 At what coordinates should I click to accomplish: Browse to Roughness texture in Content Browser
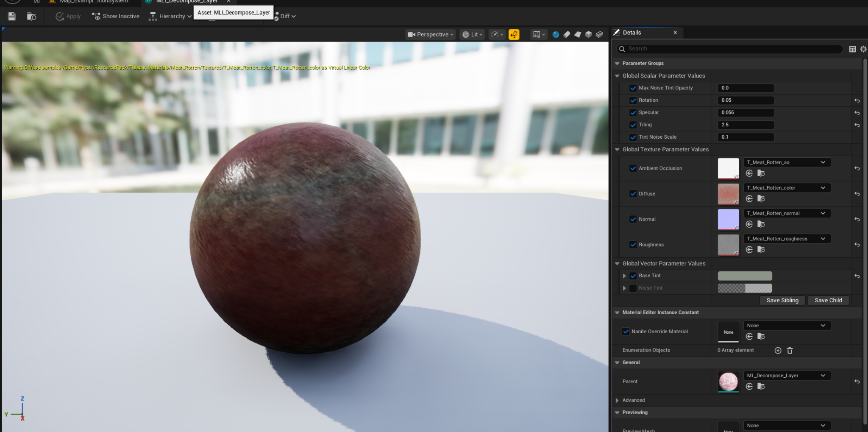[x=761, y=249]
